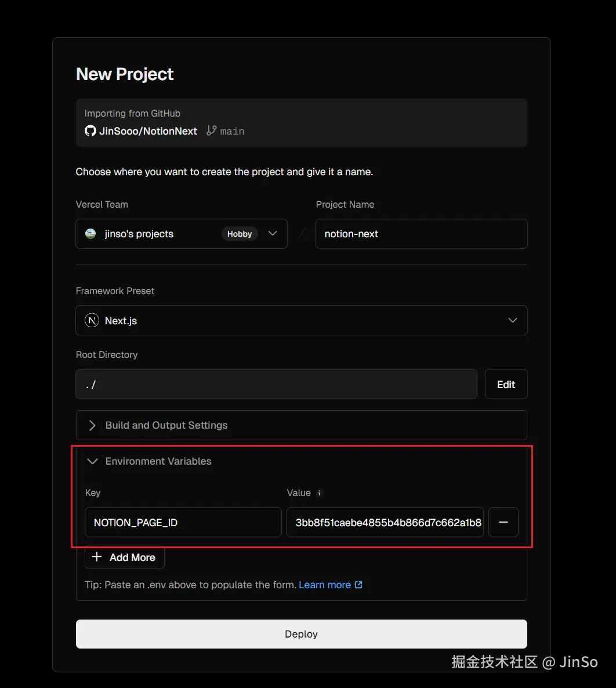Click the JinSooo/NotionNext repository name
Screen dimensions: 616x688
(148, 131)
